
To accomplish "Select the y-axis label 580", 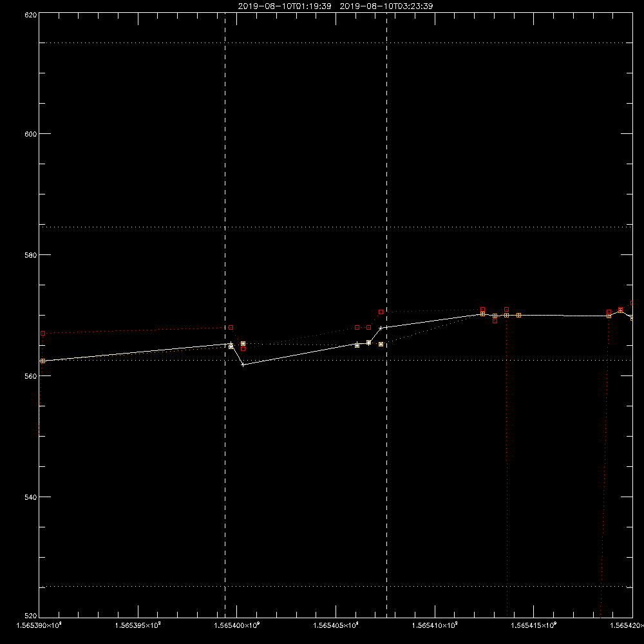I will (31, 255).
